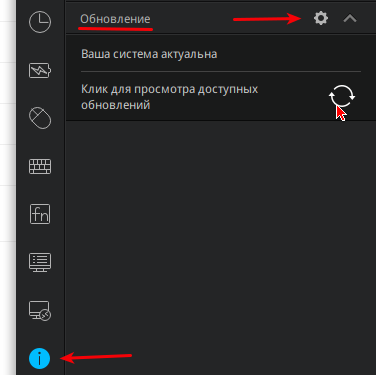
Task: Select the blue system information icon
Action: (x=39, y=359)
